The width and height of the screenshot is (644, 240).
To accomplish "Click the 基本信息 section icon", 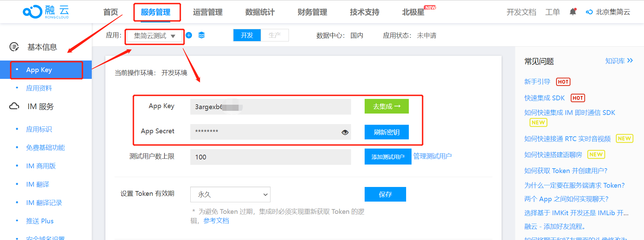I will tap(14, 47).
